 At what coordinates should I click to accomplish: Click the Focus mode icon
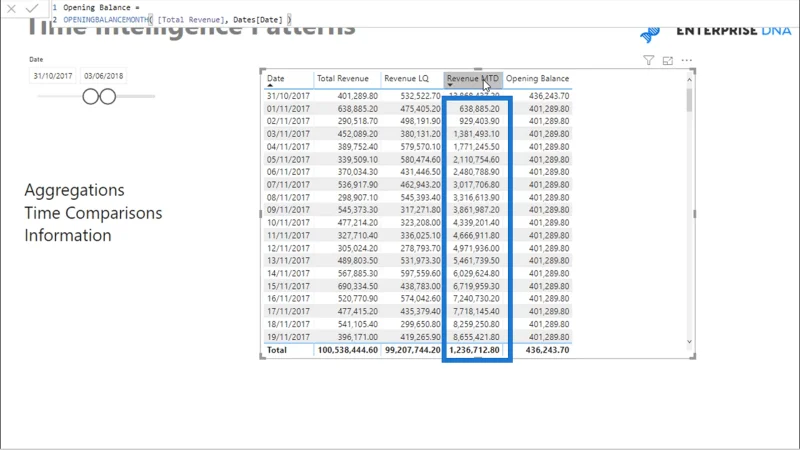pos(668,61)
